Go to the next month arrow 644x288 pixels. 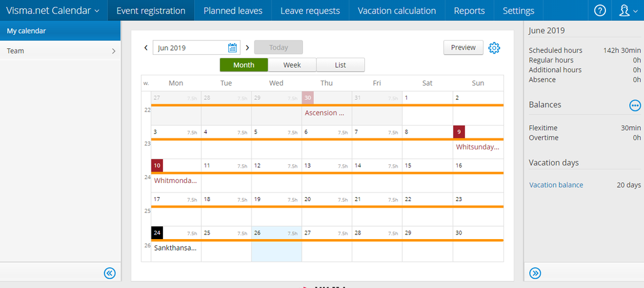pyautogui.click(x=248, y=48)
